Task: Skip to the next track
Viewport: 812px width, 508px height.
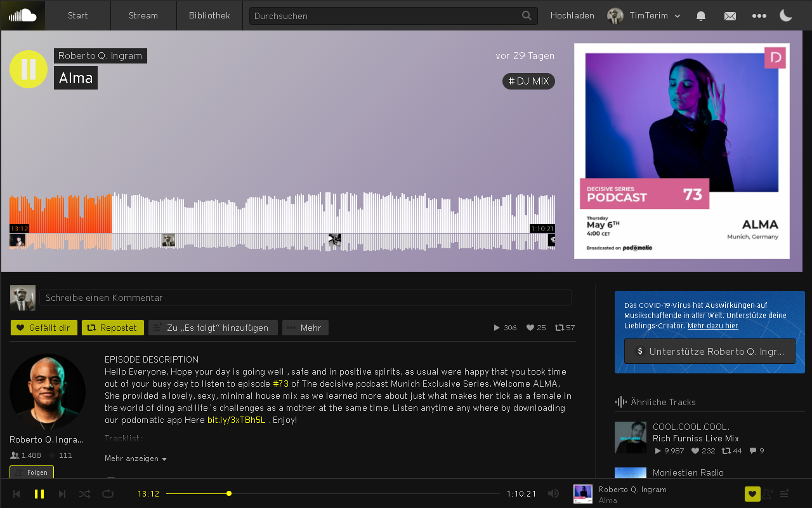Action: [x=62, y=493]
